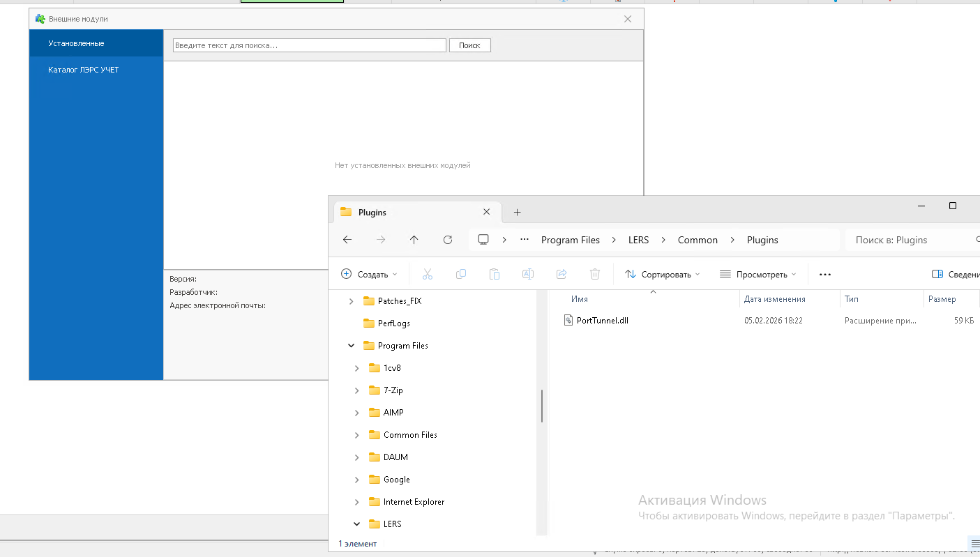This screenshot has width=980, height=557.
Task: Click the Share icon in Explorer toolbar
Action: point(561,275)
